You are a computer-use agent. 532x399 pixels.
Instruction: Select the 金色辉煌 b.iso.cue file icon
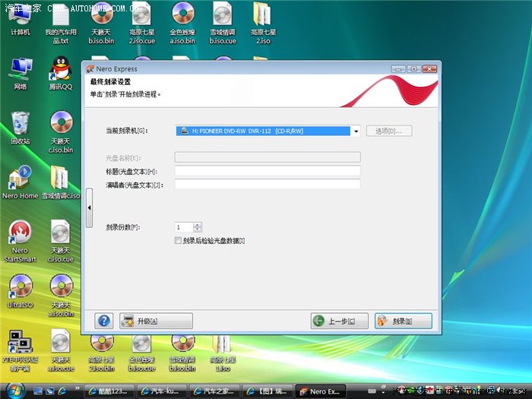(142, 353)
